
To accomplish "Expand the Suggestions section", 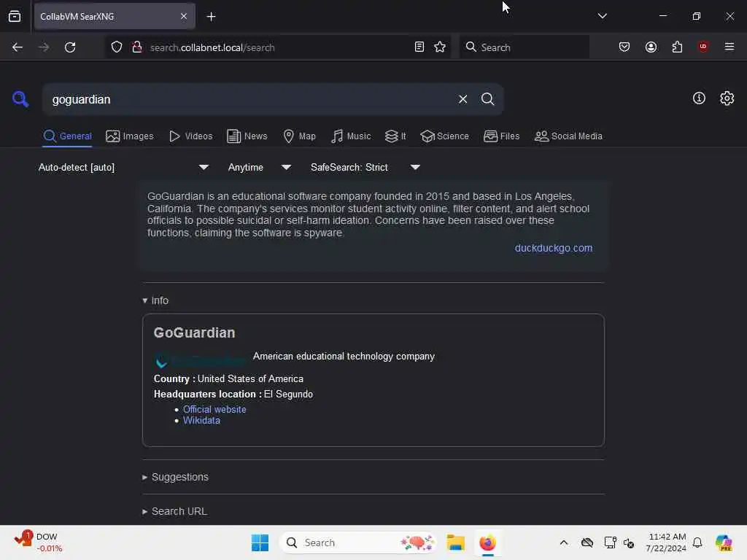I will click(x=175, y=477).
